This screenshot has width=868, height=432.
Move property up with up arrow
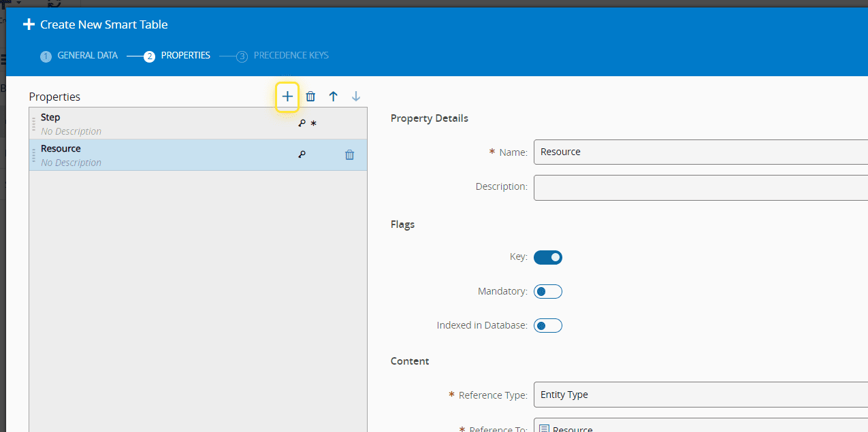coord(333,97)
